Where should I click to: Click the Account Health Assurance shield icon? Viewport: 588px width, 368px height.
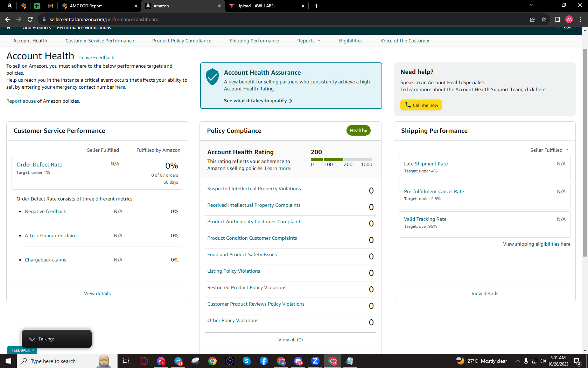[212, 77]
